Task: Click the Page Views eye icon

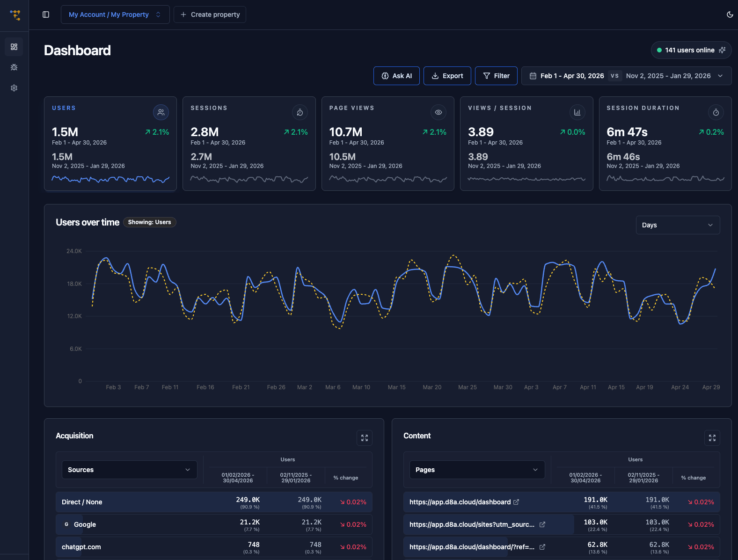Action: (x=438, y=112)
